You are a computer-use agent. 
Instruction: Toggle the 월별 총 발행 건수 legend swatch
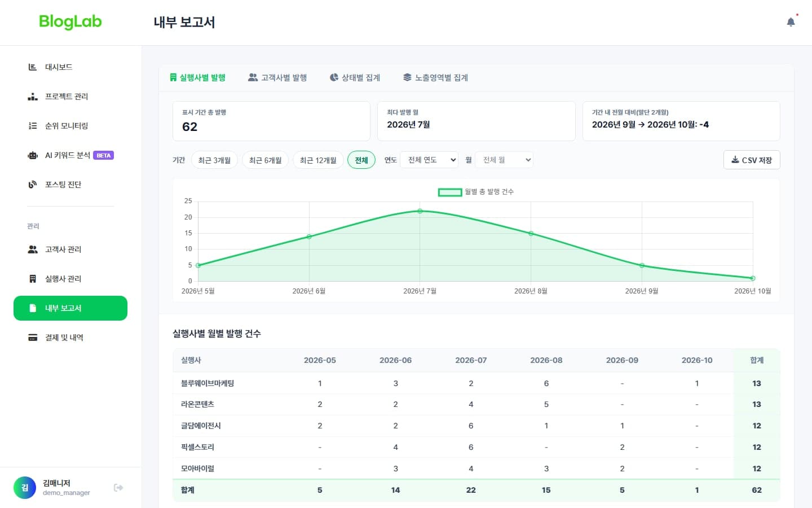450,192
